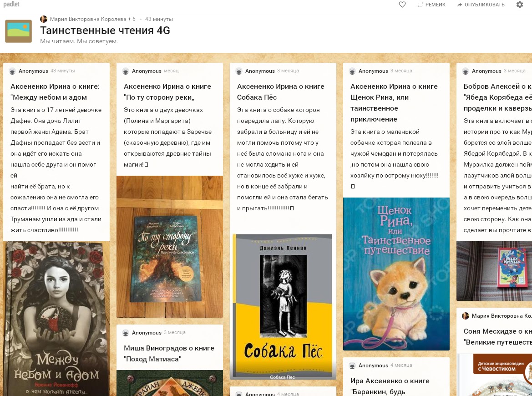Screen dimensions: 532x396
Task: Click the subtitle Мы читаем. Мы советуем.
Action: pos(79,41)
